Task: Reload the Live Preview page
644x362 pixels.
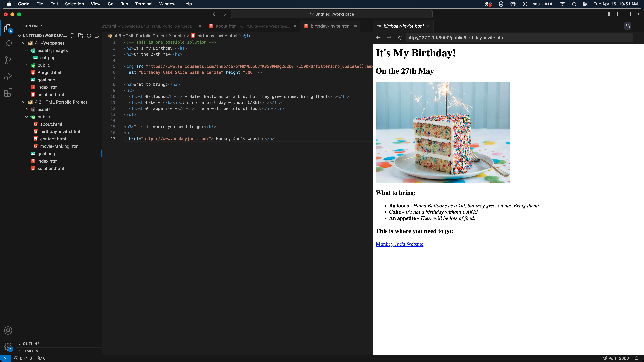Action: point(400,38)
